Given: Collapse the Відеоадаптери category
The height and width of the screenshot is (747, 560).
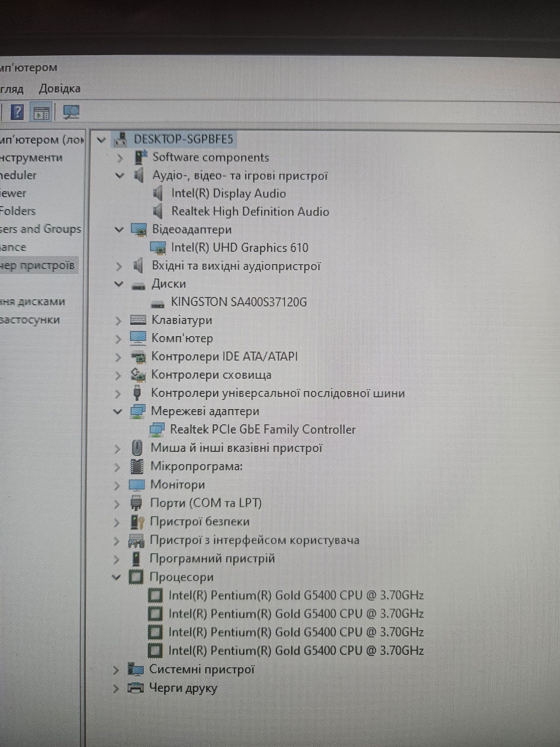Looking at the screenshot, I should tap(119, 229).
